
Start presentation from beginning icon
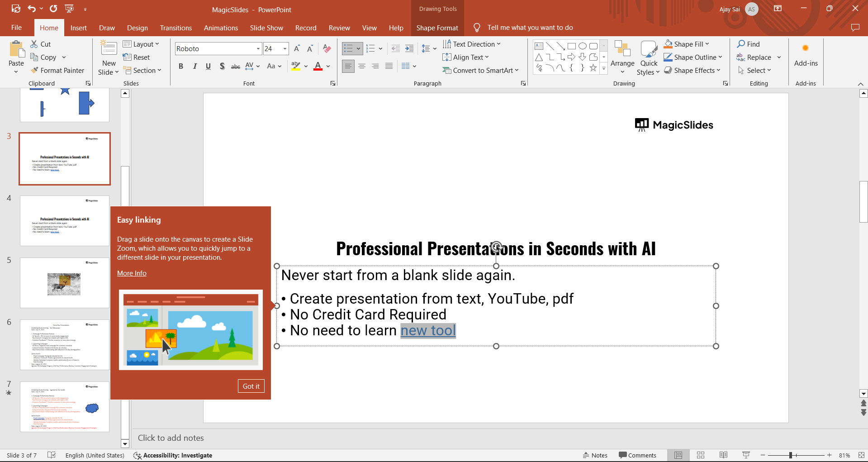pos(69,9)
